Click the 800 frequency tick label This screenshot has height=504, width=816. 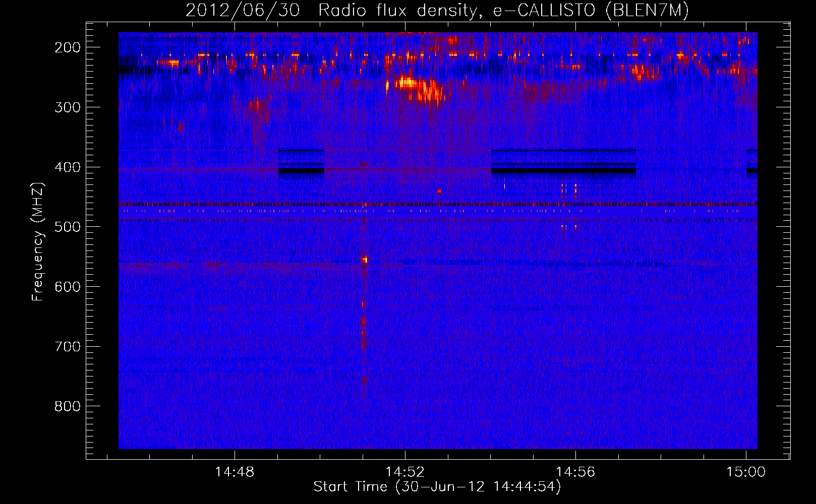pos(68,406)
